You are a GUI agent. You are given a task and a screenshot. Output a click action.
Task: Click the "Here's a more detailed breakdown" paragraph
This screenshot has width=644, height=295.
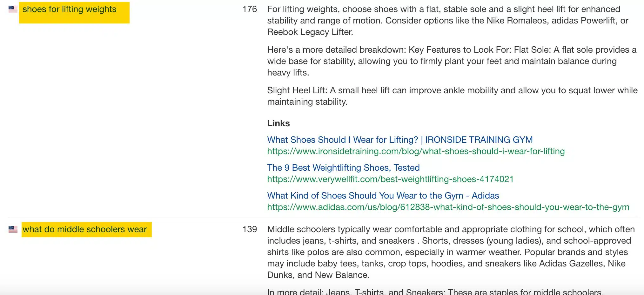(x=452, y=61)
